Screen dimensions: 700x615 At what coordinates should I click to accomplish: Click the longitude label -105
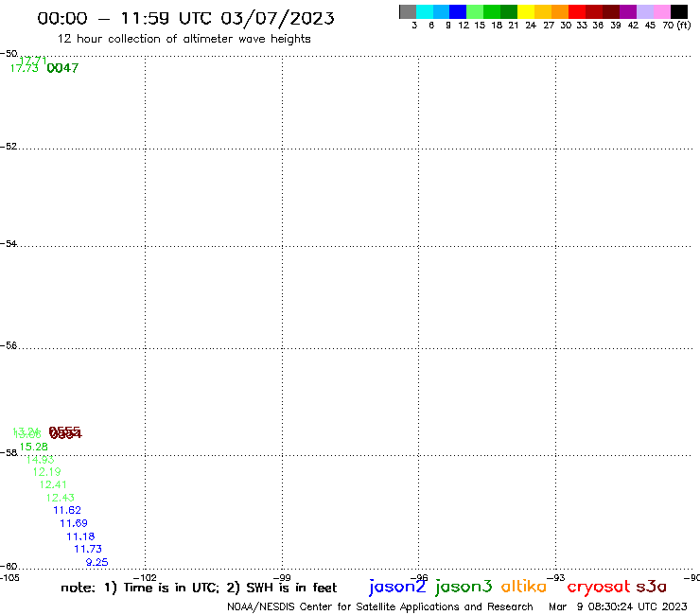[9, 578]
